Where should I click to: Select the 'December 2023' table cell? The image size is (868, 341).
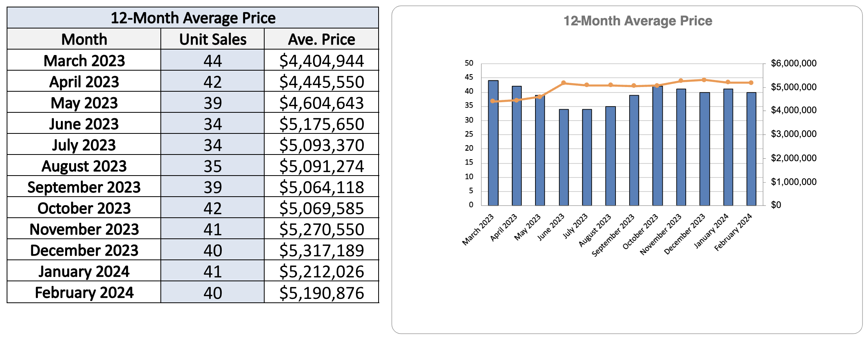pos(84,250)
